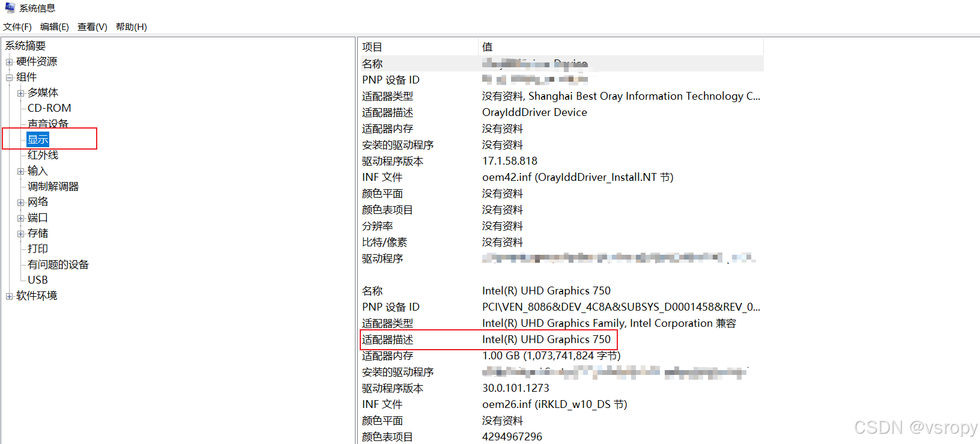980x444 pixels.
Task: Expand the 网络 node
Action: [x=20, y=202]
